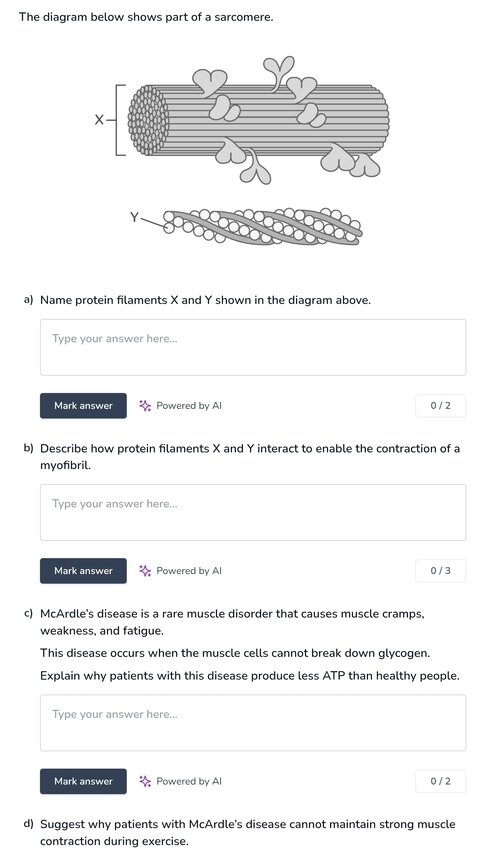Click the twisted thin filament Y image
Screen dimensions: 500x859
[x=263, y=226]
